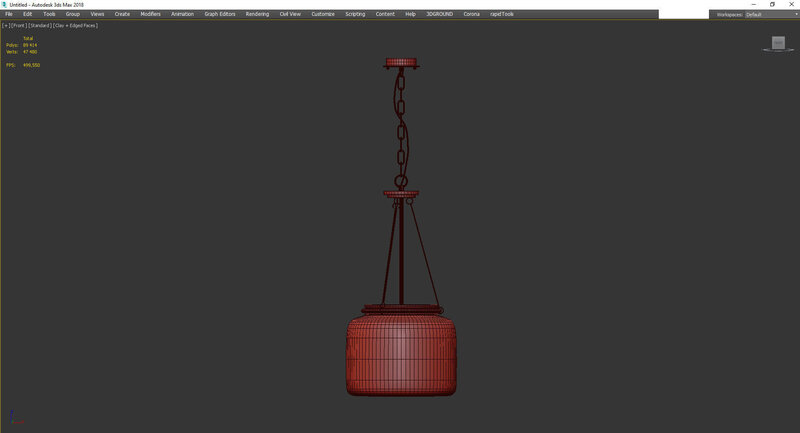Open the File menu
800x433 pixels.
(9, 15)
